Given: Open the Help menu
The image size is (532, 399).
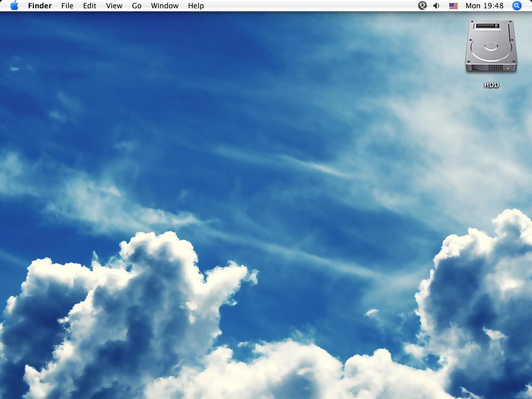Looking at the screenshot, I should (x=195, y=6).
